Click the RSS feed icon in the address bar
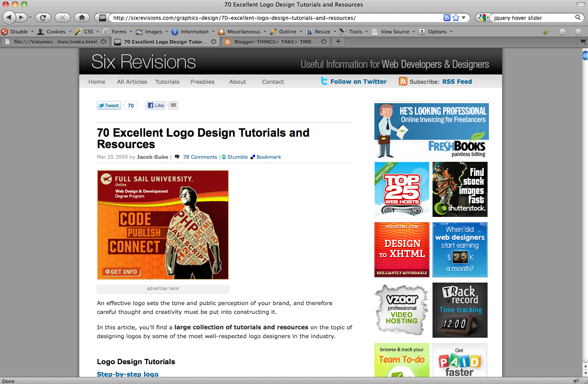The width and height of the screenshot is (588, 384). [447, 17]
